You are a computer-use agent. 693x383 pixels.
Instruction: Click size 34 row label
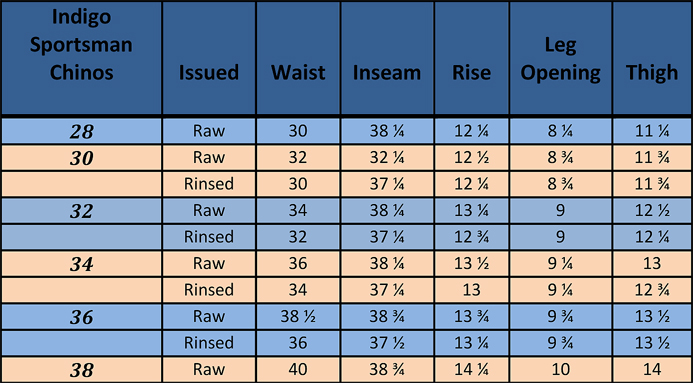[x=81, y=264]
